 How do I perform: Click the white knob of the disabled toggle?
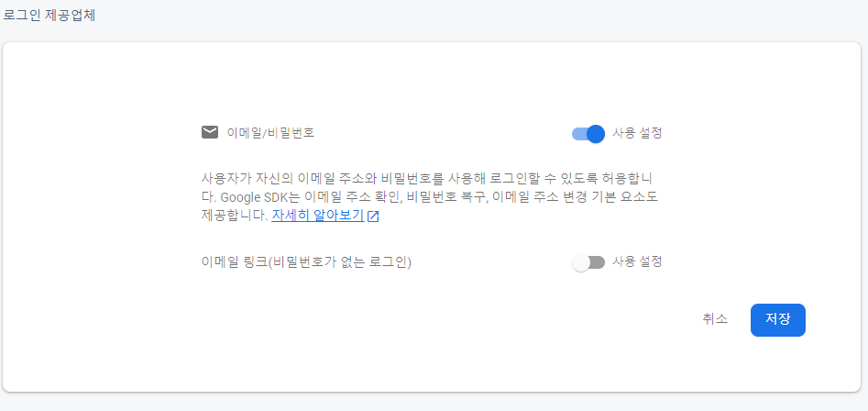tap(581, 262)
